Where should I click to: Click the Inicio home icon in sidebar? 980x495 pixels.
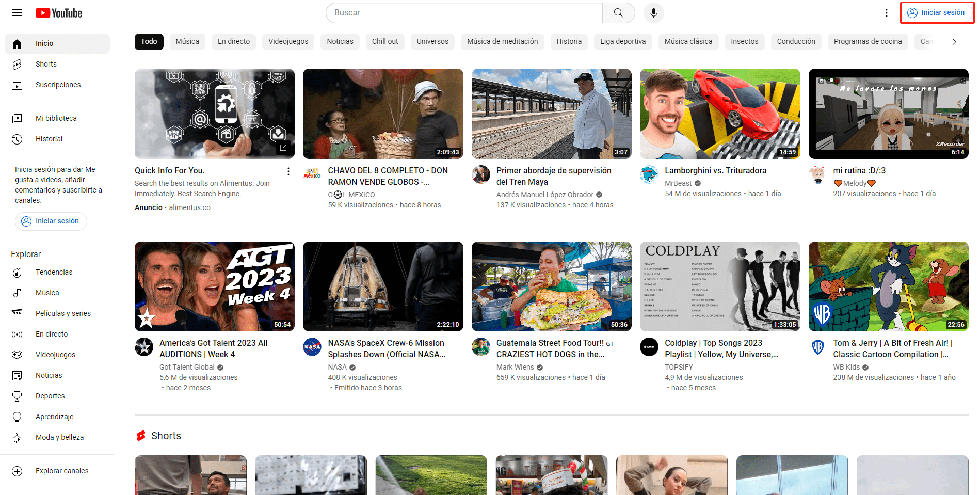17,44
